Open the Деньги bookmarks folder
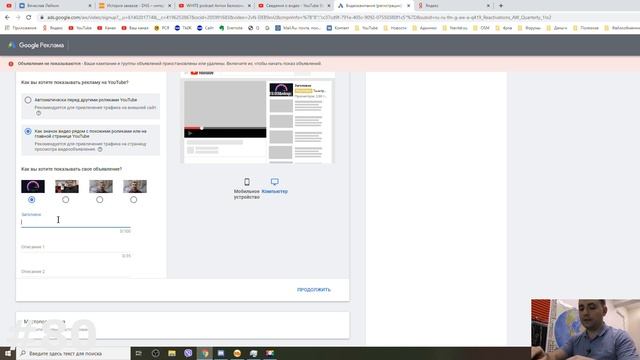 pyautogui.click(x=557, y=28)
